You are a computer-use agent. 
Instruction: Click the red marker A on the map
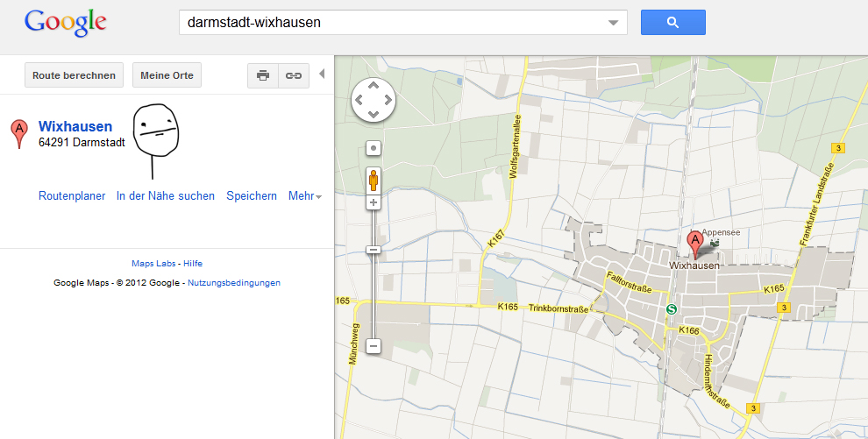695,245
